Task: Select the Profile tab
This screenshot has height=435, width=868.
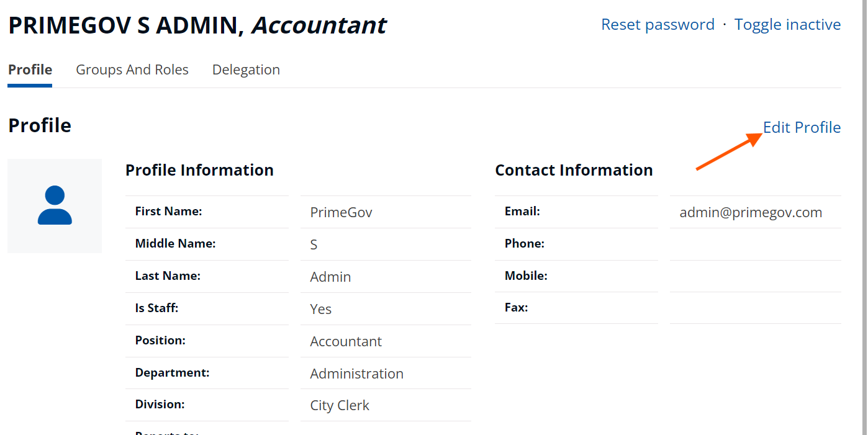Action: coord(30,70)
